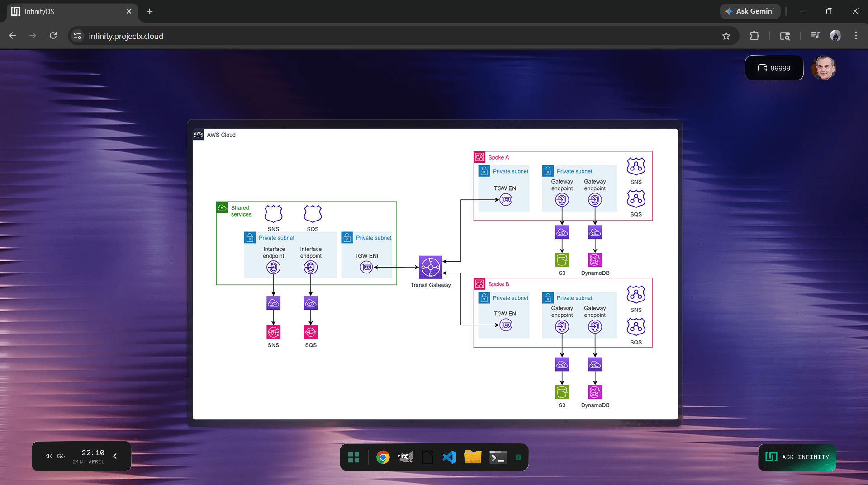Launch Visual Studio Code from the dock
868x485 pixels.
click(x=449, y=457)
